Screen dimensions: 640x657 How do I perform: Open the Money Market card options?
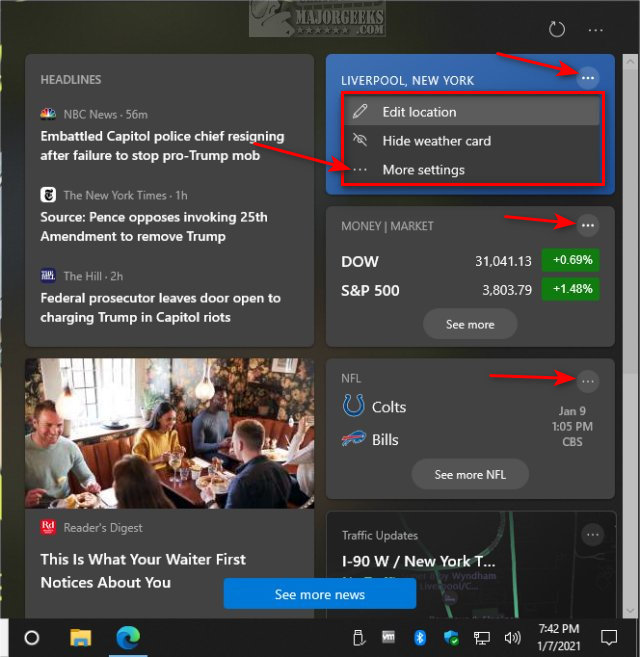tap(588, 226)
